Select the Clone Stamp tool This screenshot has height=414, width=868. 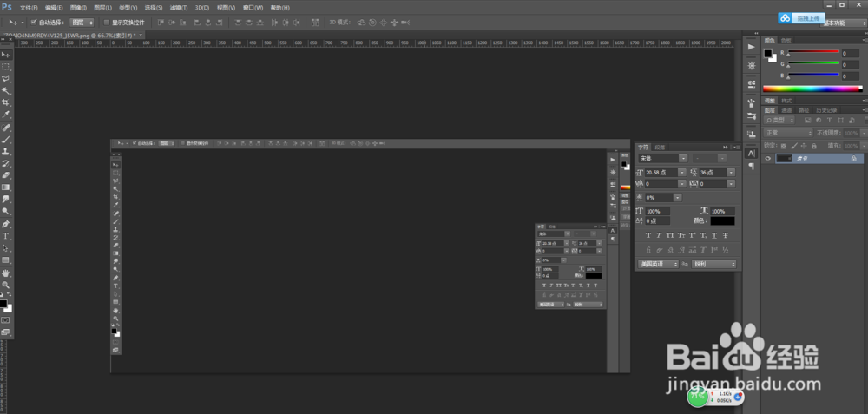tap(6, 152)
